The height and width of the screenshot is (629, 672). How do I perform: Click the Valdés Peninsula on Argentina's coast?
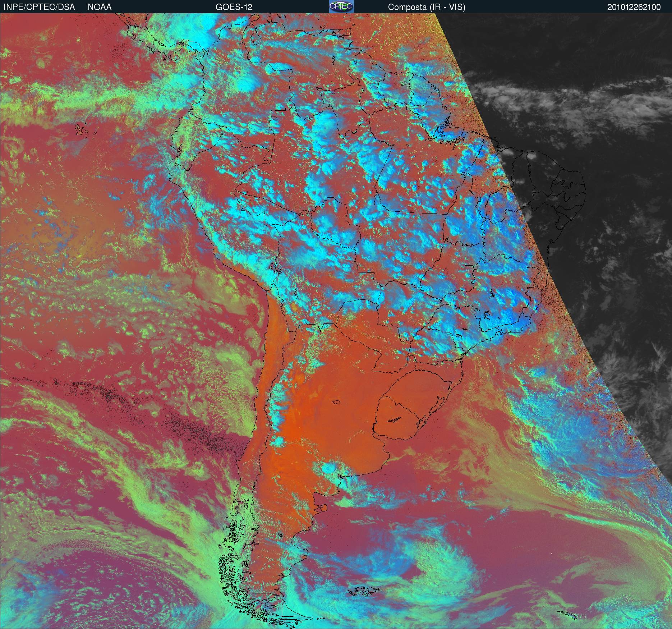(x=325, y=508)
